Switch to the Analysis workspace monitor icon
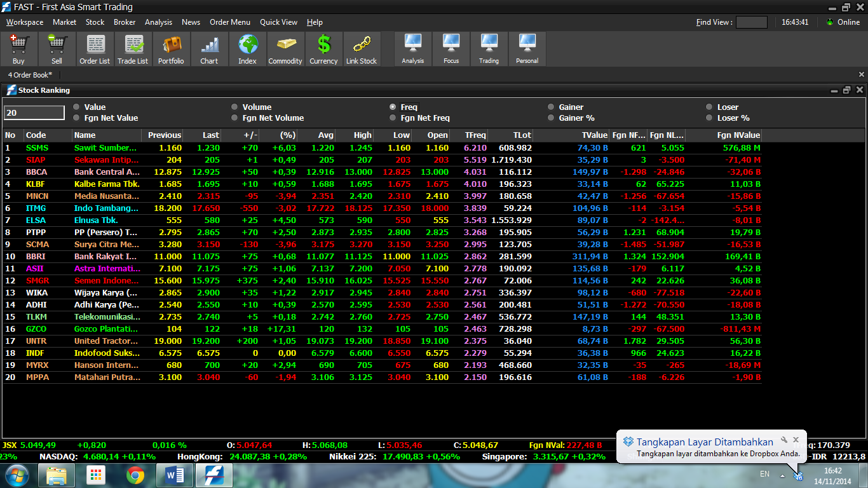Image resolution: width=868 pixels, height=488 pixels. 413,50
